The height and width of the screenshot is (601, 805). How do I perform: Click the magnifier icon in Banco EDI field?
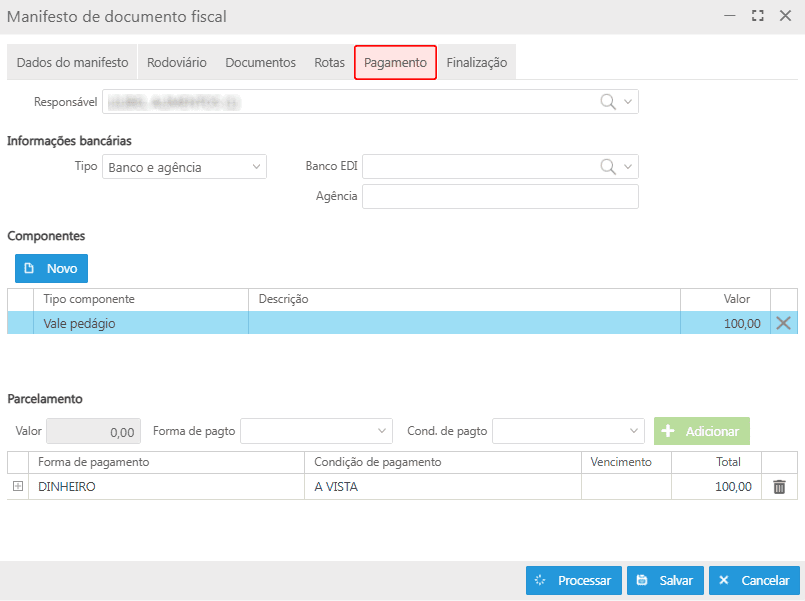coord(607,167)
